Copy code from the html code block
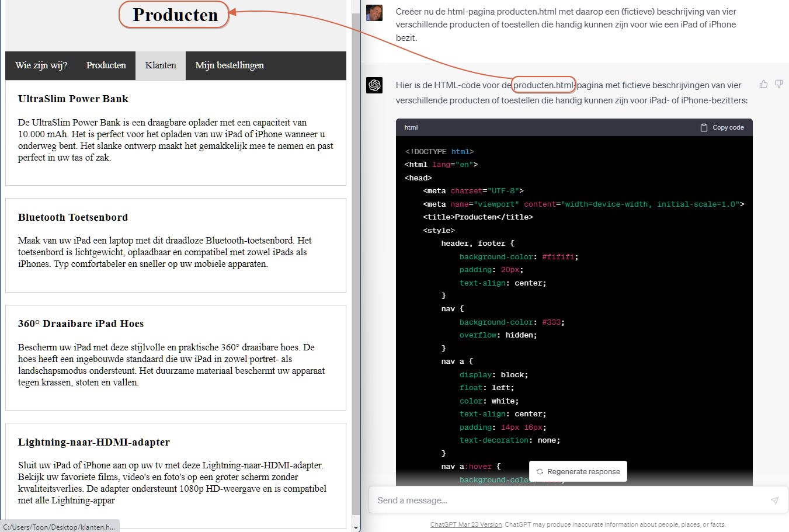 pyautogui.click(x=722, y=127)
